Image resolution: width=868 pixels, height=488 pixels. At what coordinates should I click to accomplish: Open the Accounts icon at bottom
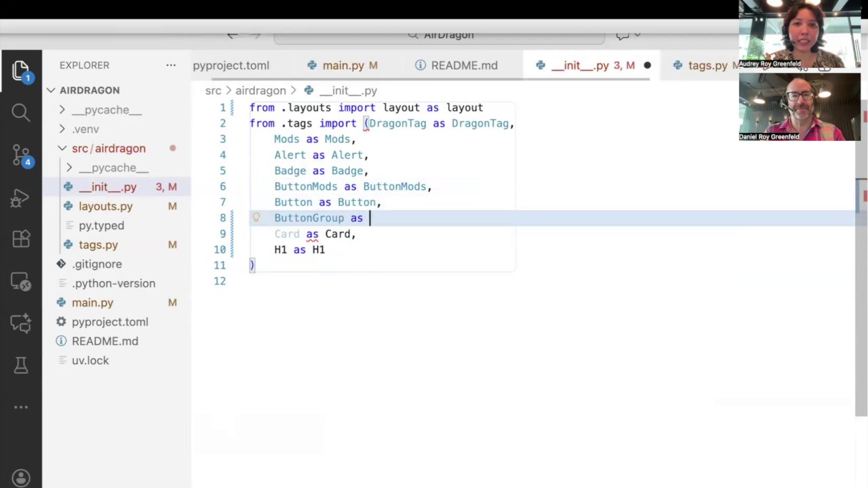click(x=20, y=478)
